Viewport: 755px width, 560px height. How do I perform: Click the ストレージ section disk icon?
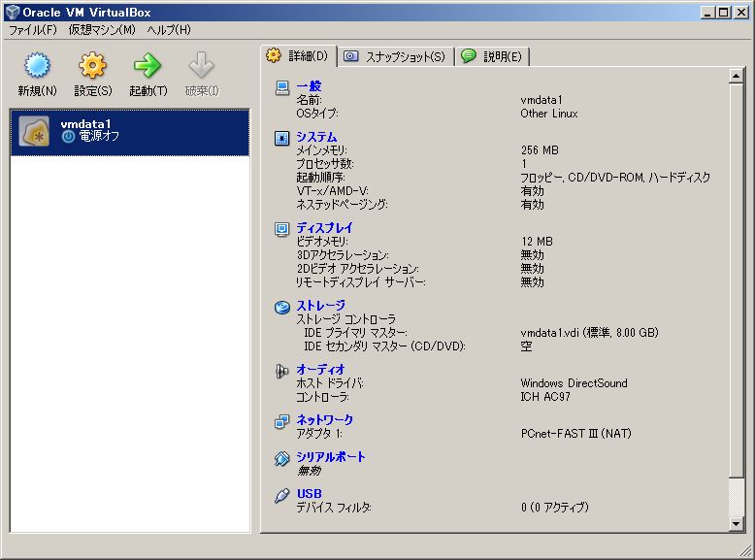pos(282,307)
